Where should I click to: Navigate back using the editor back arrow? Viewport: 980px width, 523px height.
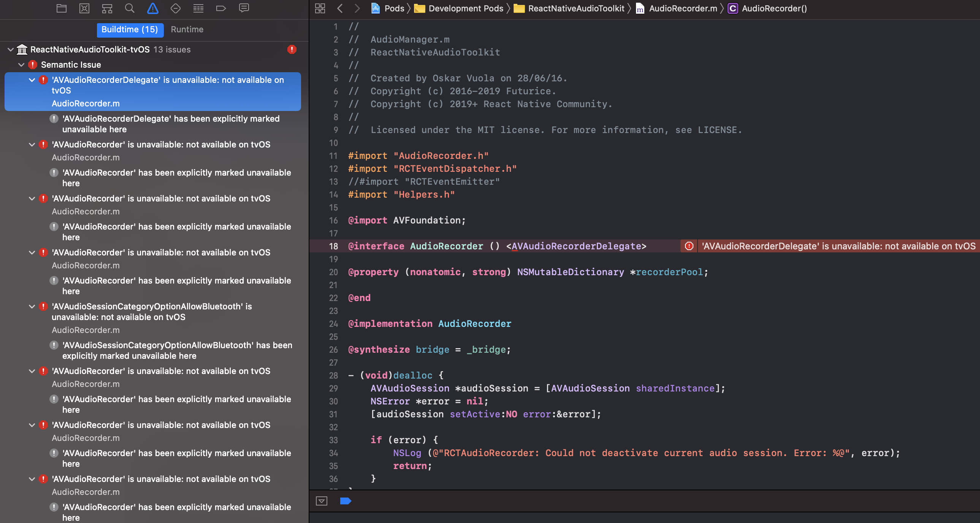coord(340,8)
